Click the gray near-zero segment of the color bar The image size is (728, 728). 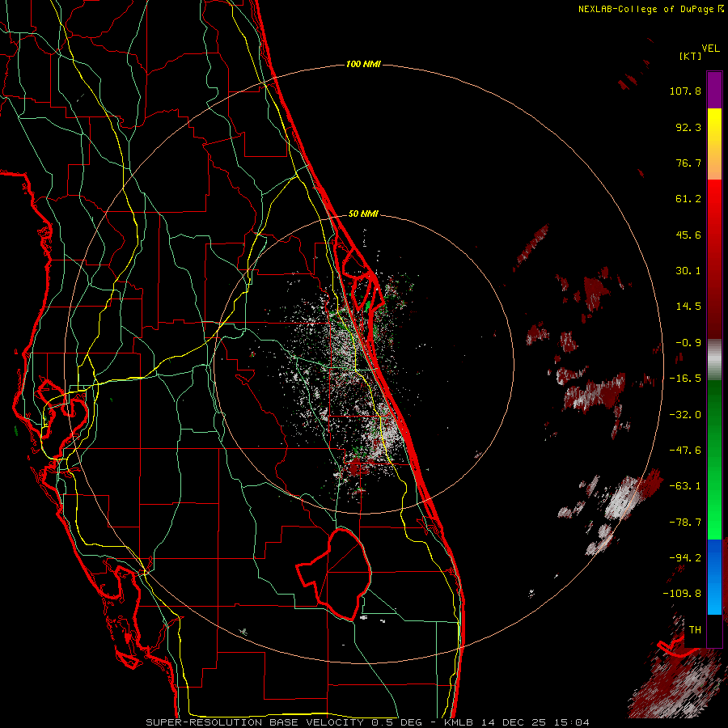714,359
